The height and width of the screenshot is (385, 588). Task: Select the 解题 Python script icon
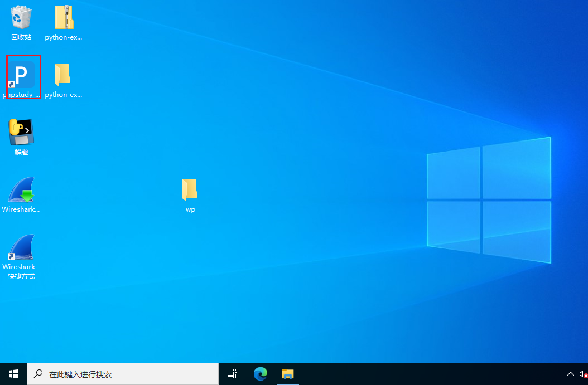[21, 132]
